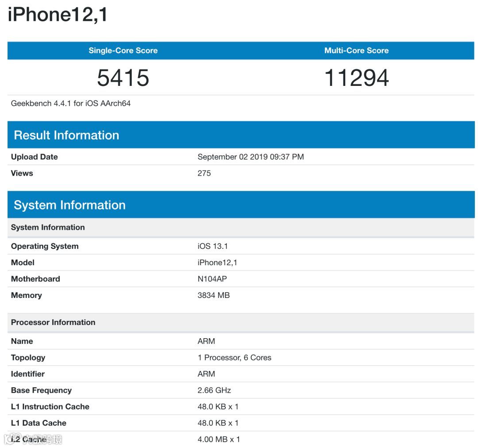The height and width of the screenshot is (448, 478).
Task: Click the processor Name label
Action: pos(22,341)
